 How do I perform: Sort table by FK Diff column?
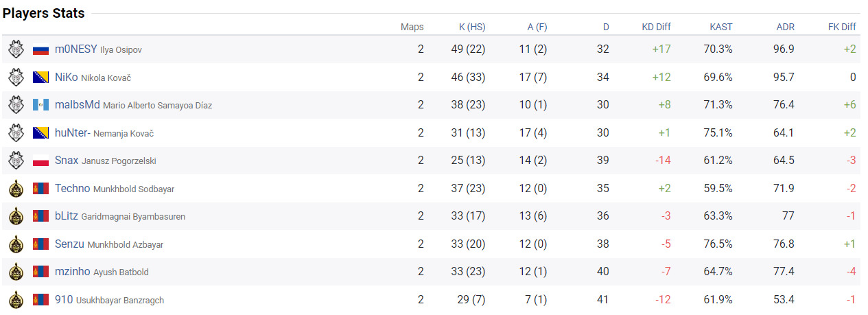(x=842, y=27)
